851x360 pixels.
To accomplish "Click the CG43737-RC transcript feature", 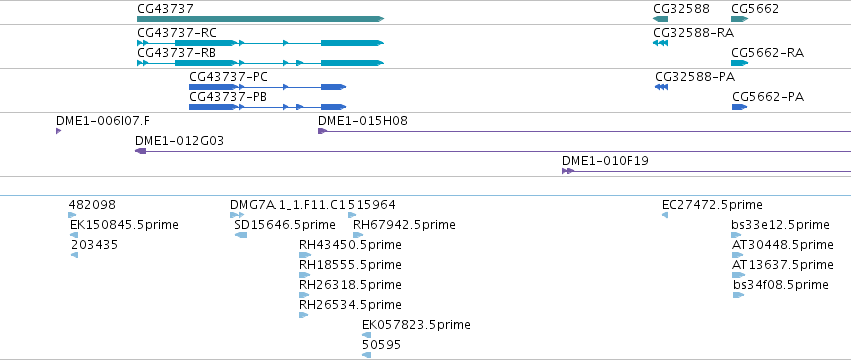I will 261,43.
